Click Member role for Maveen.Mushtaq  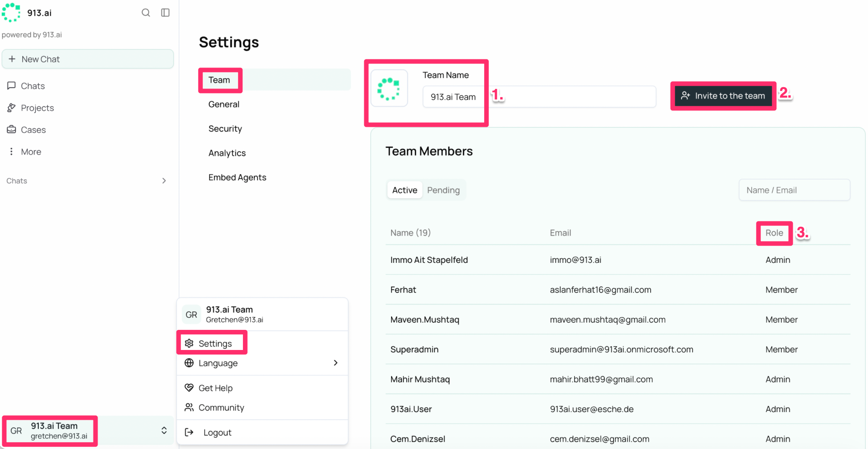781,319
